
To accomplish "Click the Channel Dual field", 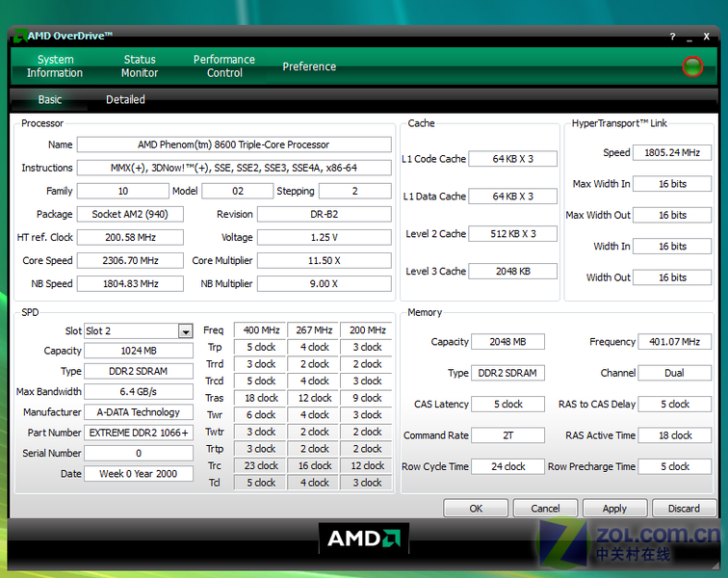I will pyautogui.click(x=675, y=373).
